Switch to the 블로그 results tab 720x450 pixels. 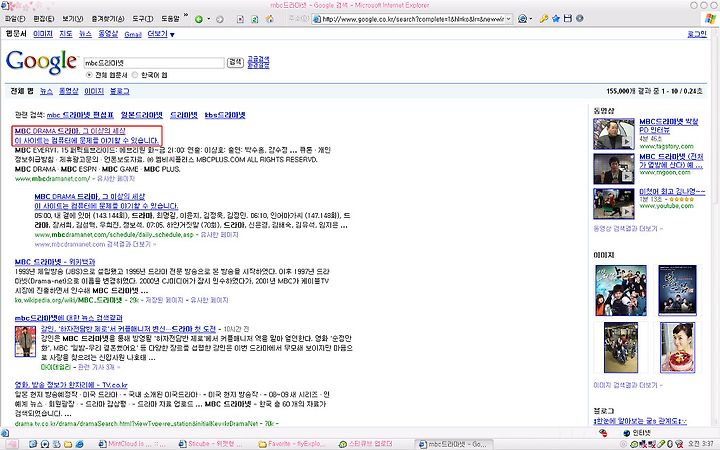coord(120,91)
